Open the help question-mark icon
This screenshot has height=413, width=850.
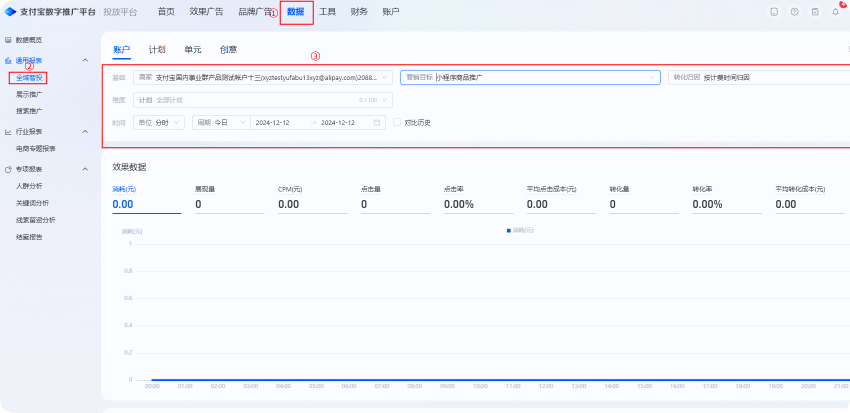point(795,12)
